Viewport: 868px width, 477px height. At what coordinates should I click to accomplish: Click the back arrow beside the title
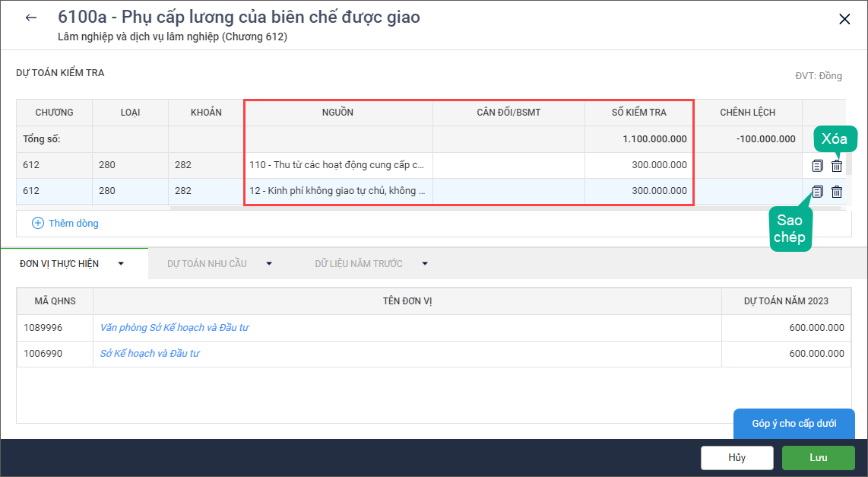pyautogui.click(x=31, y=18)
